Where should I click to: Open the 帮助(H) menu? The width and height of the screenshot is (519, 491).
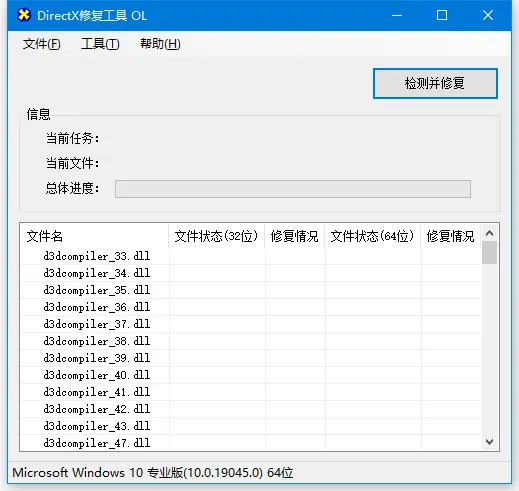160,44
